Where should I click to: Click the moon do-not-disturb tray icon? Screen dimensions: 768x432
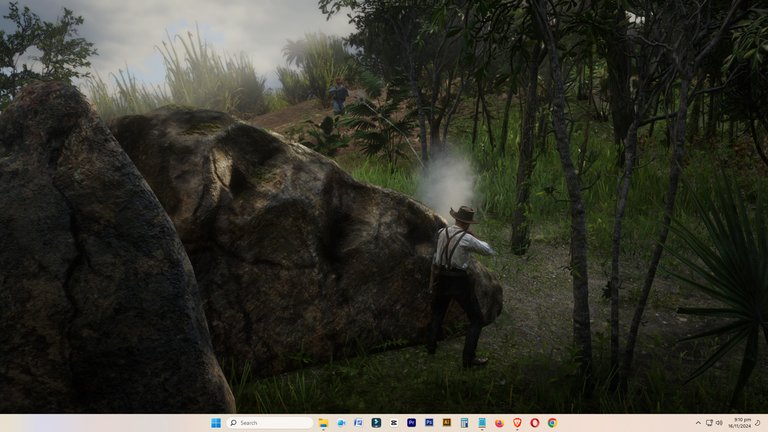pos(757,423)
